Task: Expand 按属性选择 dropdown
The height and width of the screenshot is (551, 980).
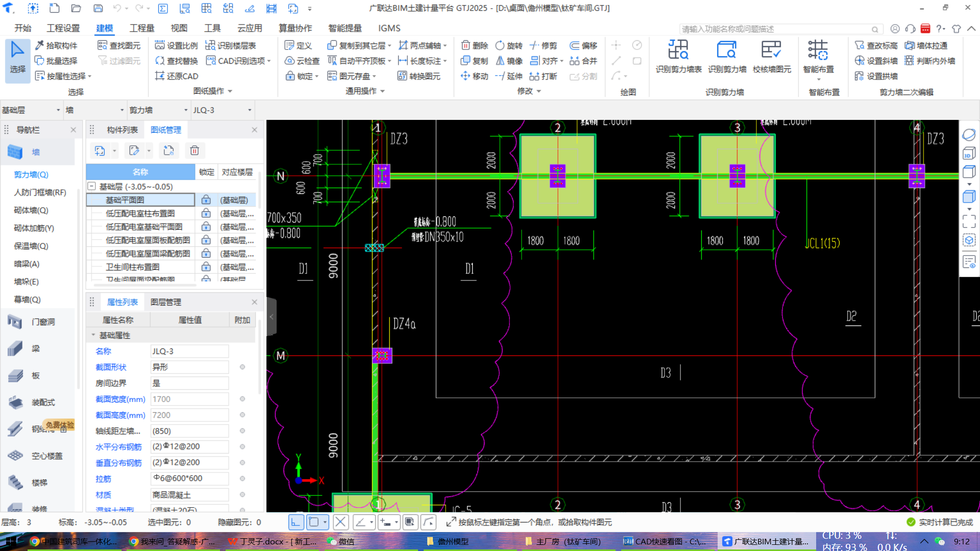Action: (x=90, y=76)
